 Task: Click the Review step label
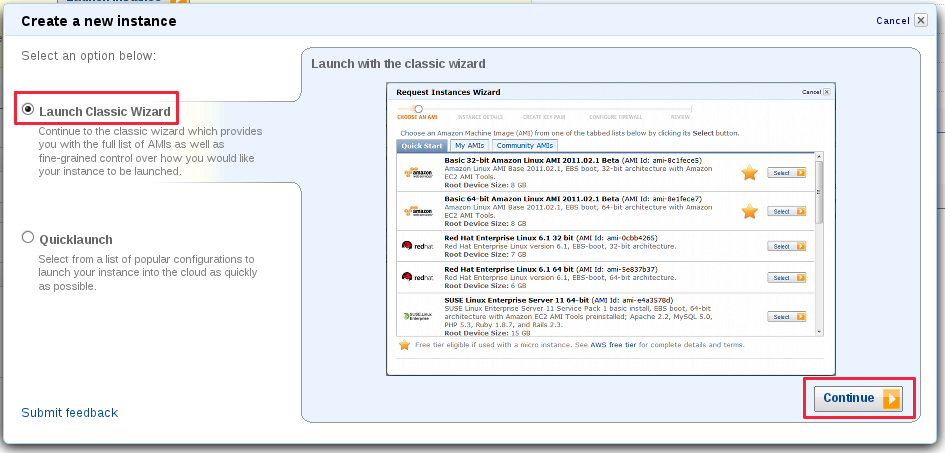[680, 117]
